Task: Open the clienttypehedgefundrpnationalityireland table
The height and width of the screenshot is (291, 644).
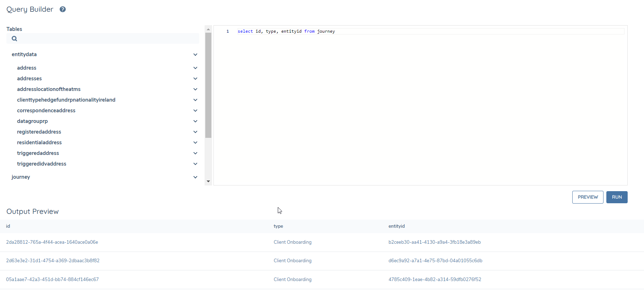Action: 66,100
